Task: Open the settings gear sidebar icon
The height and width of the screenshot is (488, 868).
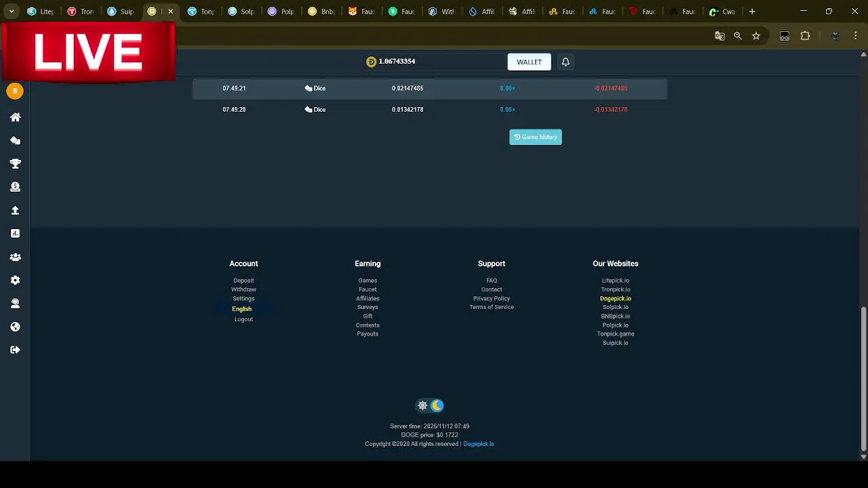Action: click(15, 280)
